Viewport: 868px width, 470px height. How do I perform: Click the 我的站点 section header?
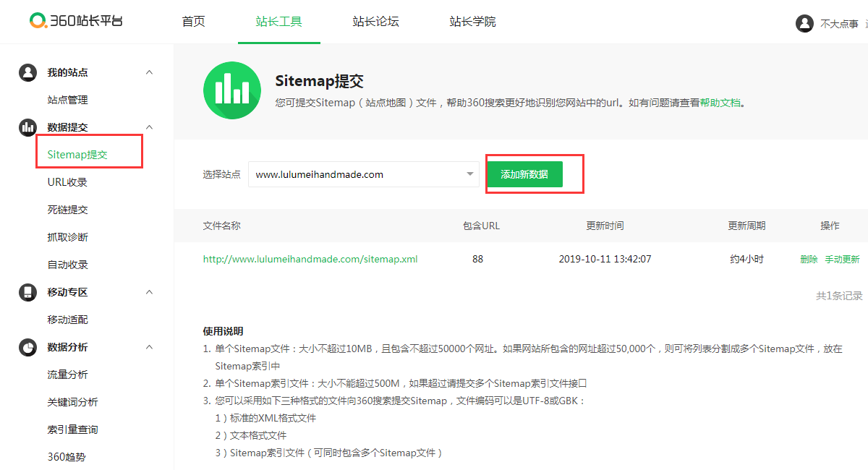pyautogui.click(x=68, y=72)
